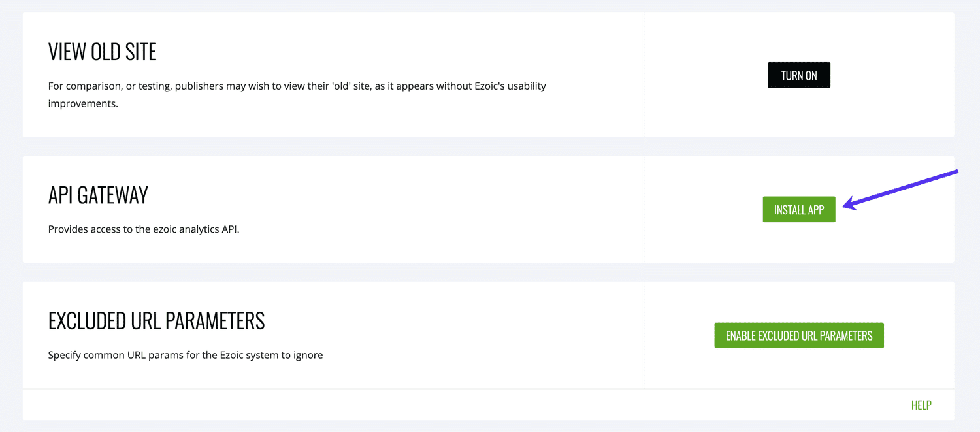Open the Help link
The image size is (980, 432).
[921, 405]
